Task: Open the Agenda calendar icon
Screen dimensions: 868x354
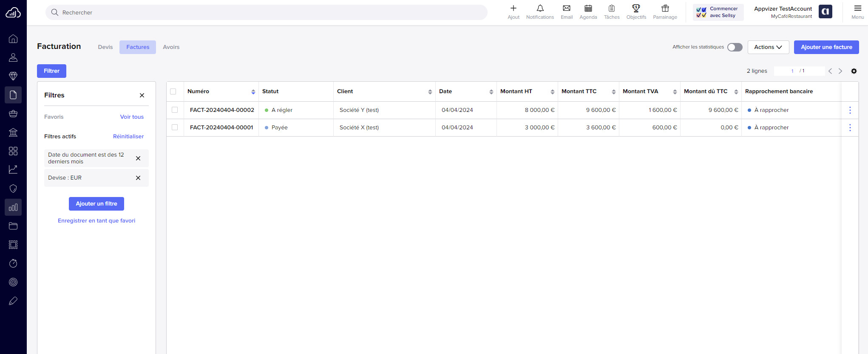Action: click(x=588, y=8)
